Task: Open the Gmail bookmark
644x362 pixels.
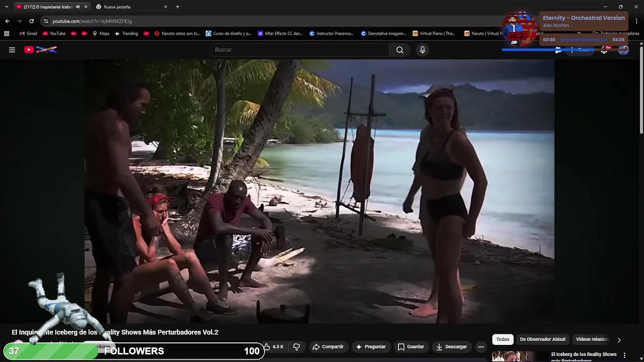Action: [28, 34]
